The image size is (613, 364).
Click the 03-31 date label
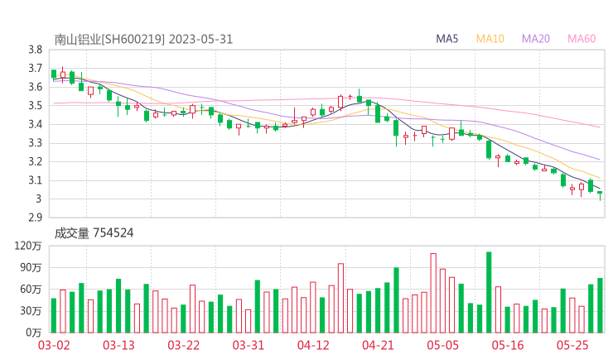249,345
